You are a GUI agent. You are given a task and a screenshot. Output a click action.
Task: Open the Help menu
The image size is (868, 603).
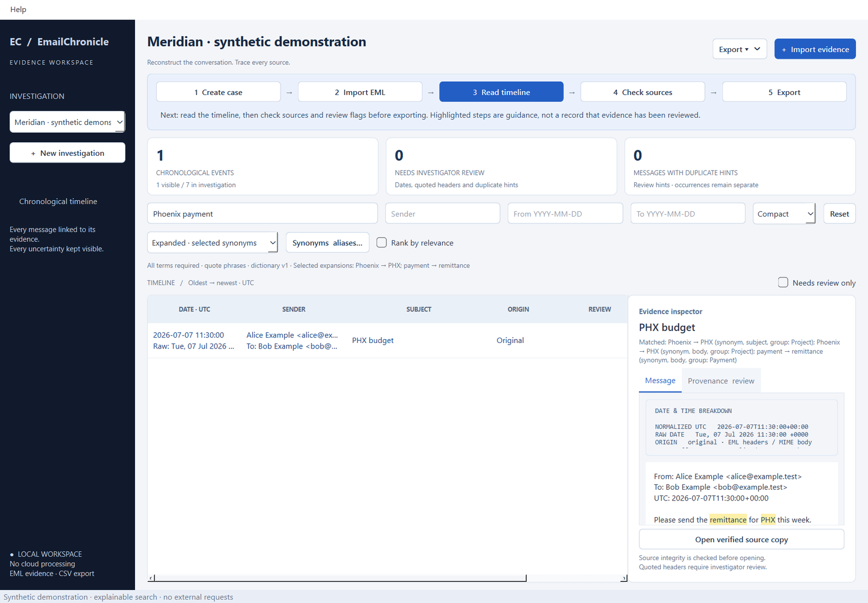point(18,9)
